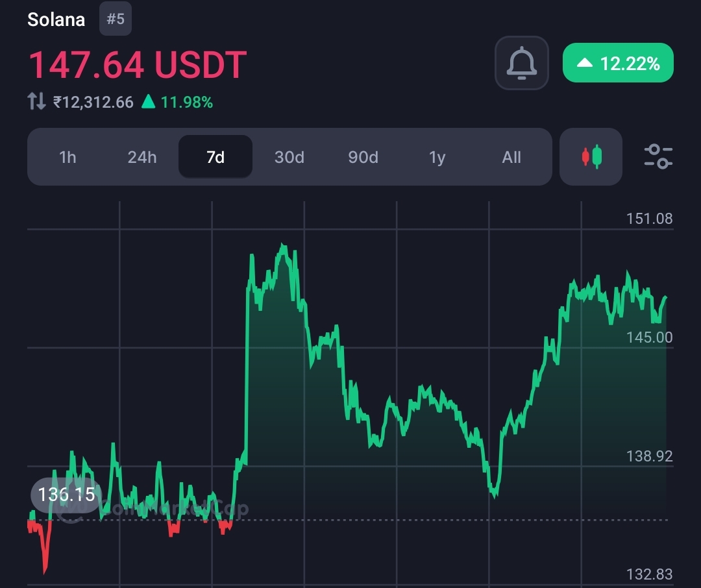Tap the 136.15 starting price label
Screen dimensions: 701x588
pos(66,494)
